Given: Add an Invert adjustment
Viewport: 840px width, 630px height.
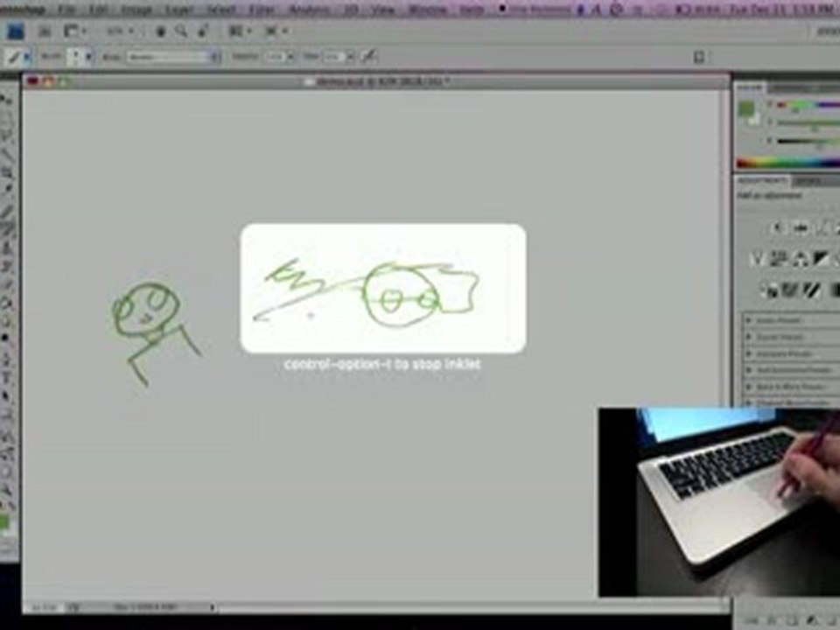Looking at the screenshot, I should point(769,290).
